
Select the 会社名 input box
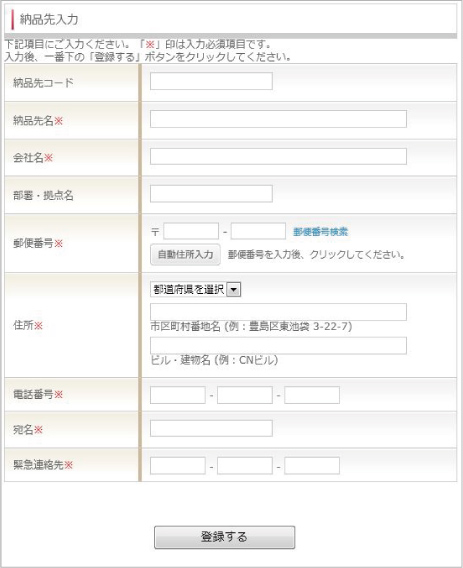coord(278,156)
